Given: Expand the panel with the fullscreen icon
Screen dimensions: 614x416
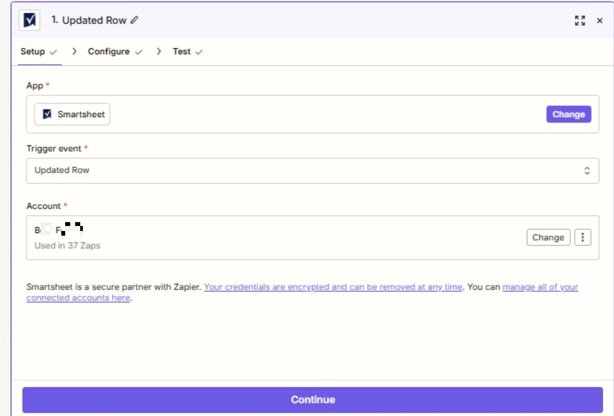Looking at the screenshot, I should [x=580, y=20].
